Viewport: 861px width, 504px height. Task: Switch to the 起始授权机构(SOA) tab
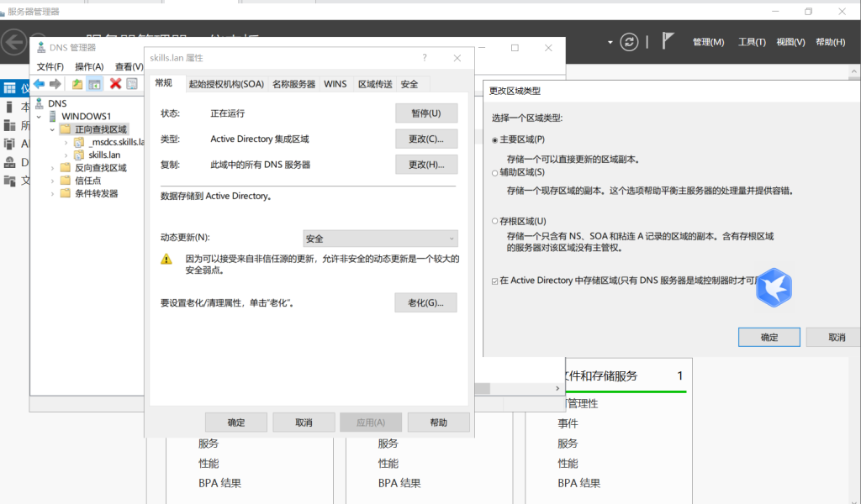226,84
